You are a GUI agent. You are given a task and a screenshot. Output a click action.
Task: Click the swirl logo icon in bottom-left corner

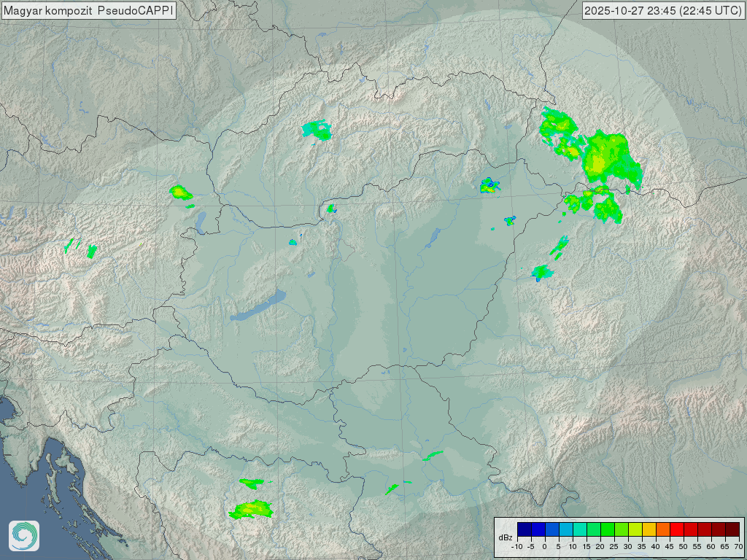[x=24, y=536]
